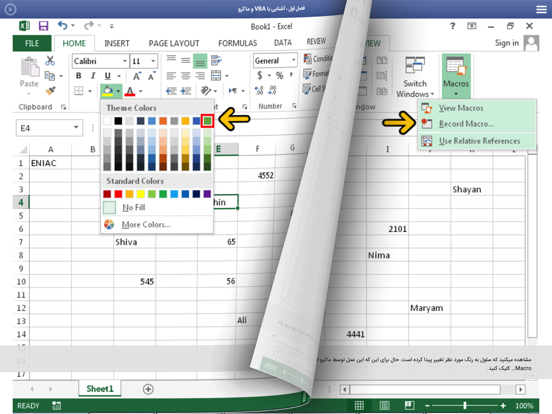The image size is (552, 414).
Task: Click No Fill option
Action: (x=157, y=207)
